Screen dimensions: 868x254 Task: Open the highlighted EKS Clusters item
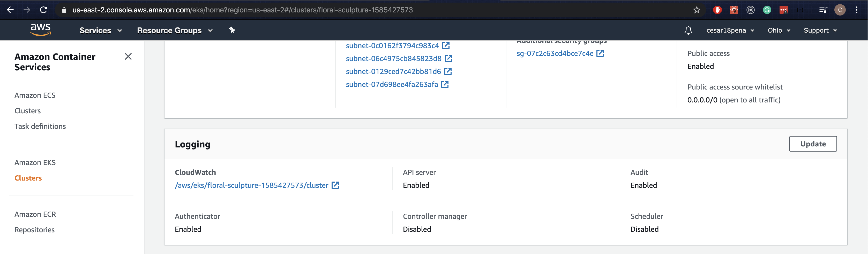pos(28,178)
